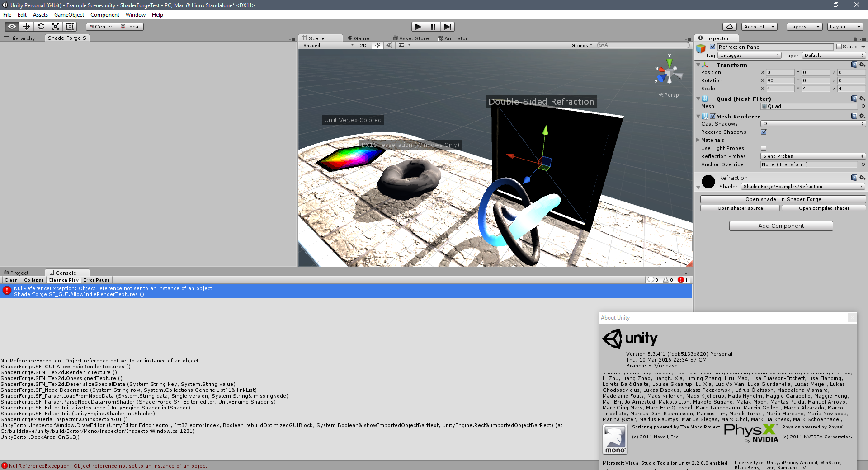Open the Layout dropdown
This screenshot has height=470, width=868.
[845, 27]
